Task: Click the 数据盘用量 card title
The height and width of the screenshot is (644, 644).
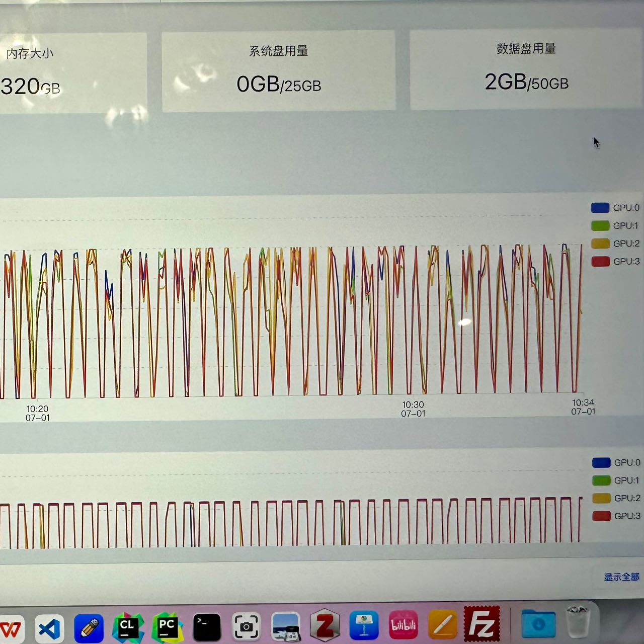Action: click(x=526, y=48)
